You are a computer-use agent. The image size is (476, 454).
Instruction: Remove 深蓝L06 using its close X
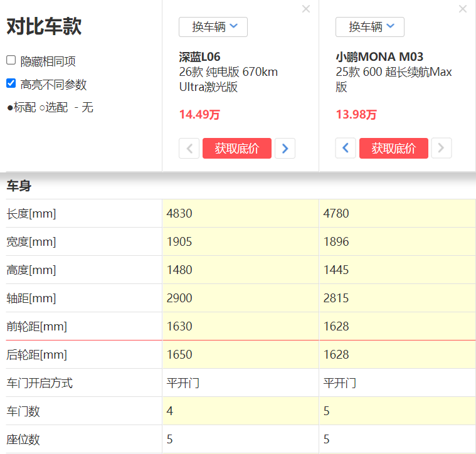coord(306,9)
